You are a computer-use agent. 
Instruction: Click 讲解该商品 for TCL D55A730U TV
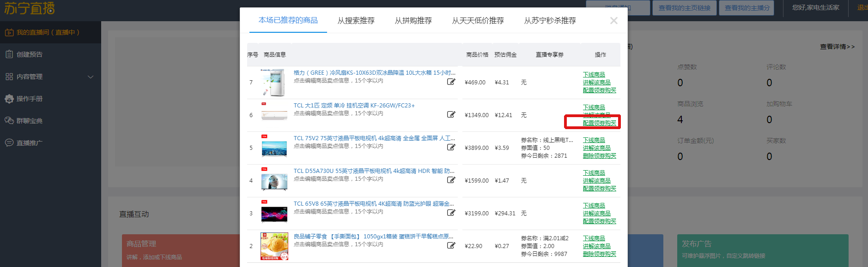coord(597,181)
